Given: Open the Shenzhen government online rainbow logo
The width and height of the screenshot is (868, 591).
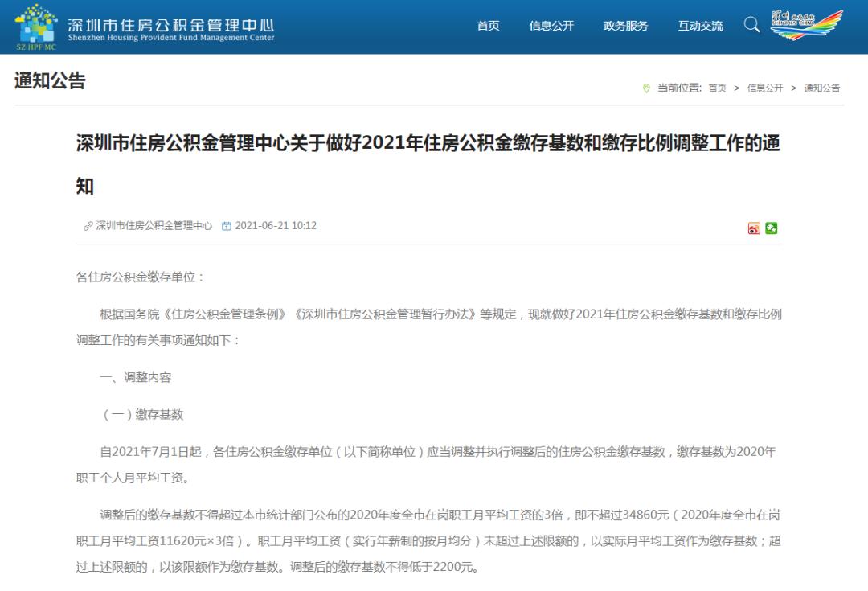Looking at the screenshot, I should 807,25.
